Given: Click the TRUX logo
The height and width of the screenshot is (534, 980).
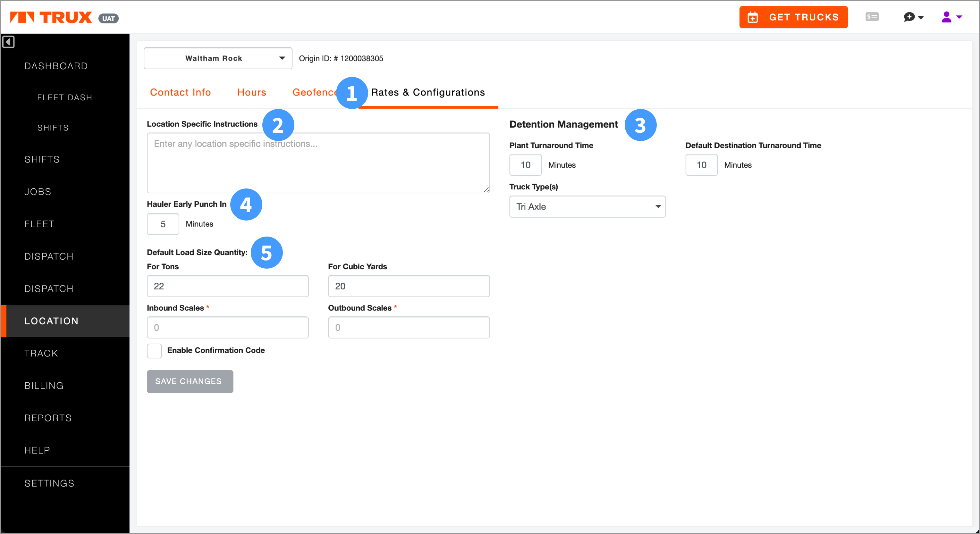Looking at the screenshot, I should (x=51, y=18).
